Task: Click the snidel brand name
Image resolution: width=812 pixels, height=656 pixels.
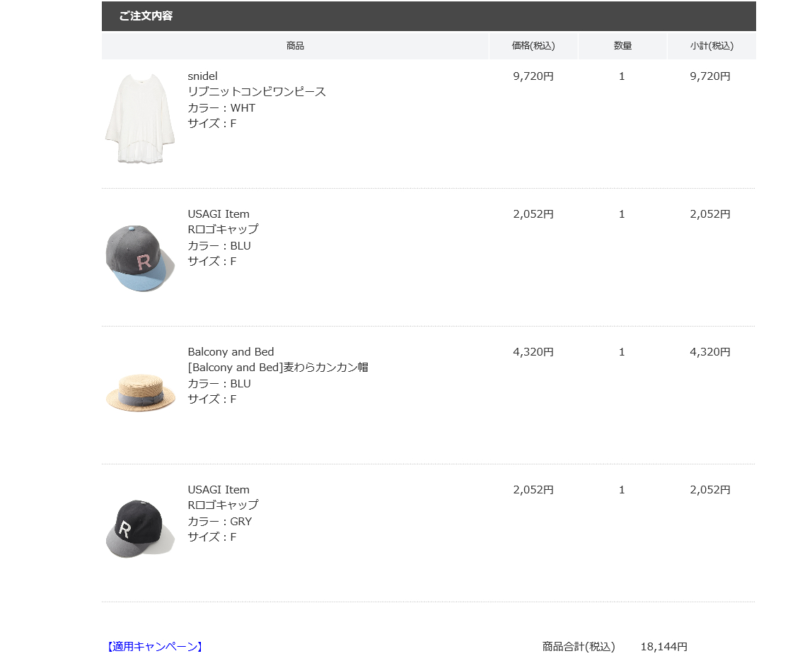Action: 202,76
